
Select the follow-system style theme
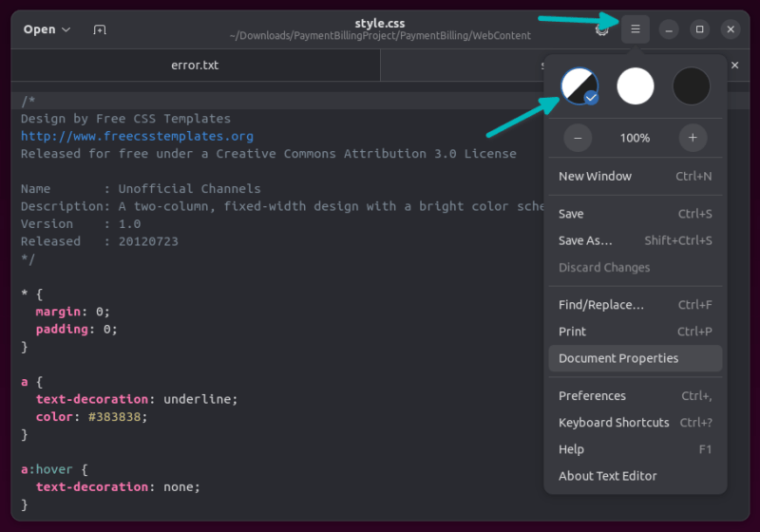coord(579,86)
